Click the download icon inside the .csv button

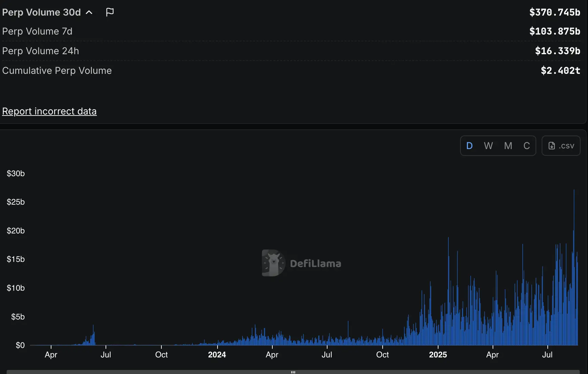coord(551,145)
